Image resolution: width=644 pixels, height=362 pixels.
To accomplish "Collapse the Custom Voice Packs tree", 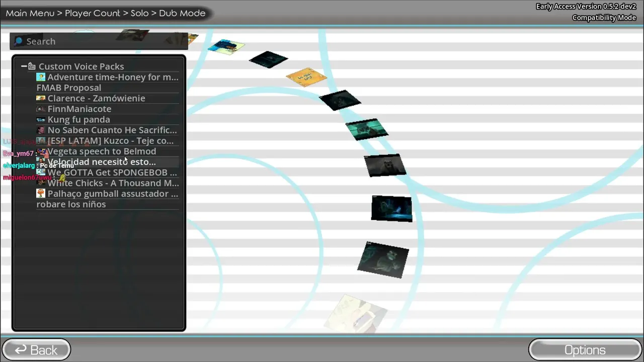I will 24,66.
